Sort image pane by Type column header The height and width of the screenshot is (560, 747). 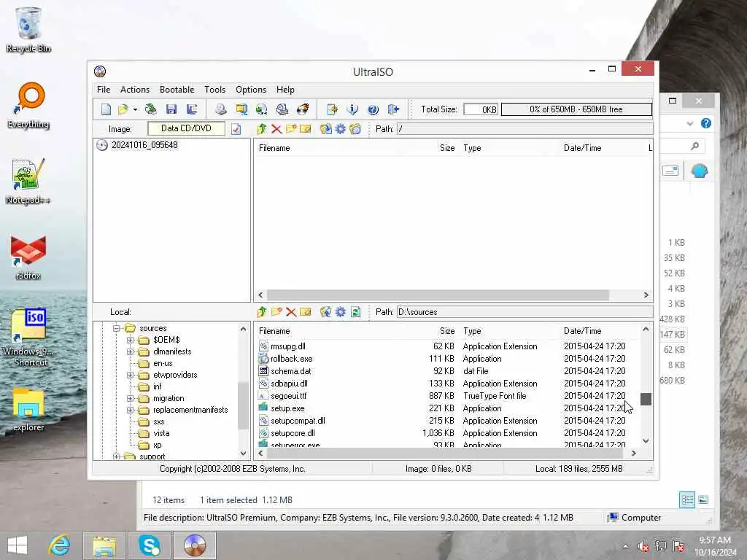pos(472,148)
